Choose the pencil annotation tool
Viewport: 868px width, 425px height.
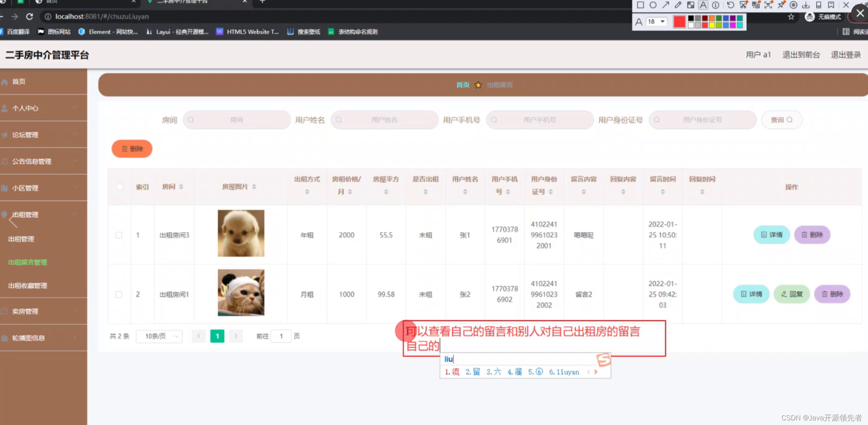(x=678, y=5)
